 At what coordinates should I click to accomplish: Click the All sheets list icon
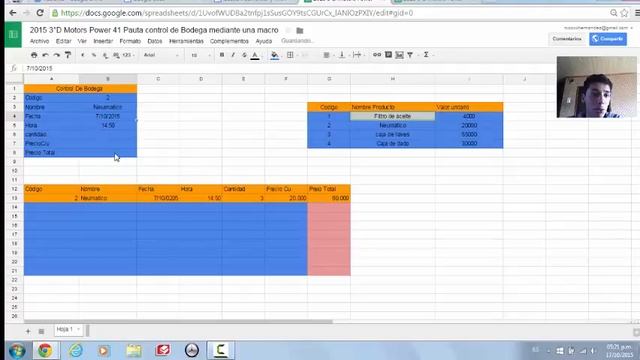41,331
